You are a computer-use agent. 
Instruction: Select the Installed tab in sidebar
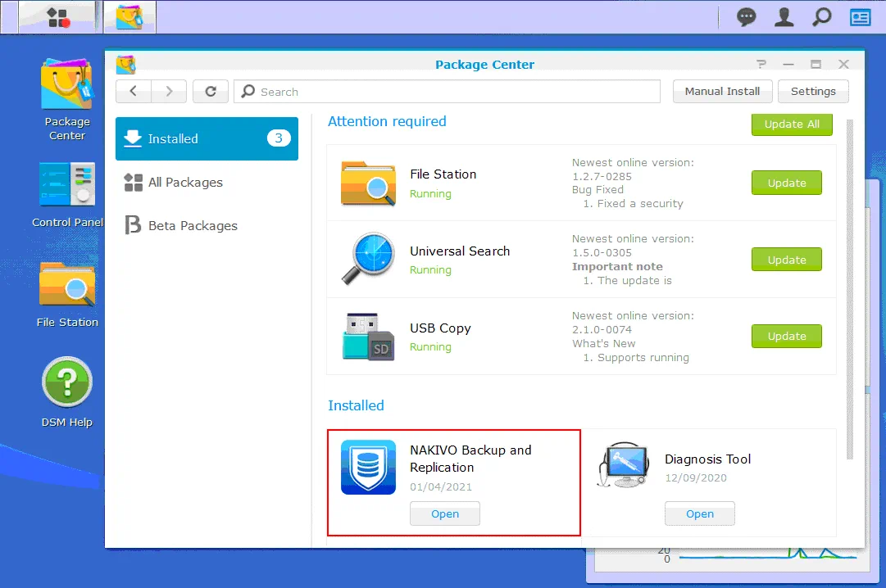(x=207, y=138)
